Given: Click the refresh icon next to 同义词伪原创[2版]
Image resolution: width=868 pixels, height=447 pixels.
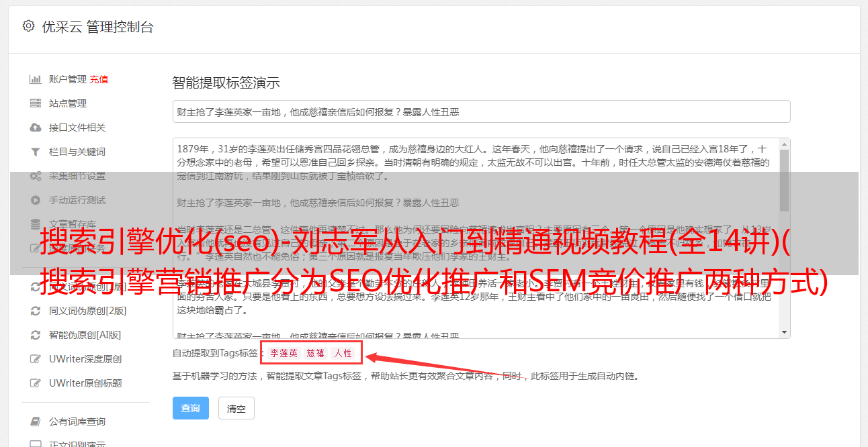Looking at the screenshot, I should (35, 311).
